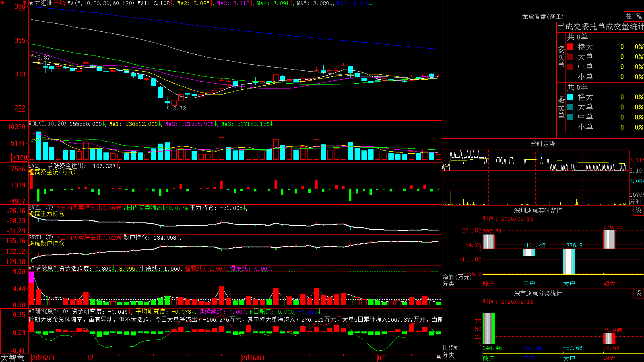Click the SVZL indicator name
The height and width of the screenshot is (362, 644).
35,208
